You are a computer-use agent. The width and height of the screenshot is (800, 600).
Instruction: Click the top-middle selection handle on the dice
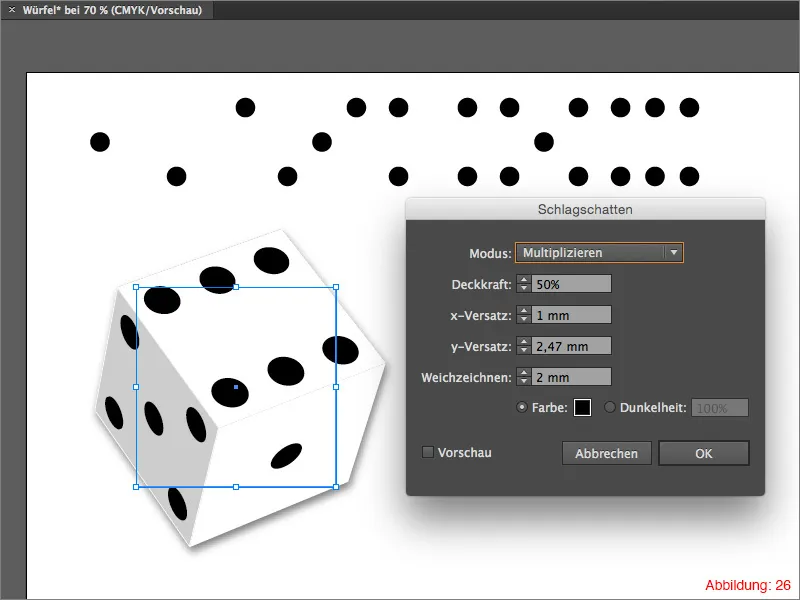click(236, 287)
